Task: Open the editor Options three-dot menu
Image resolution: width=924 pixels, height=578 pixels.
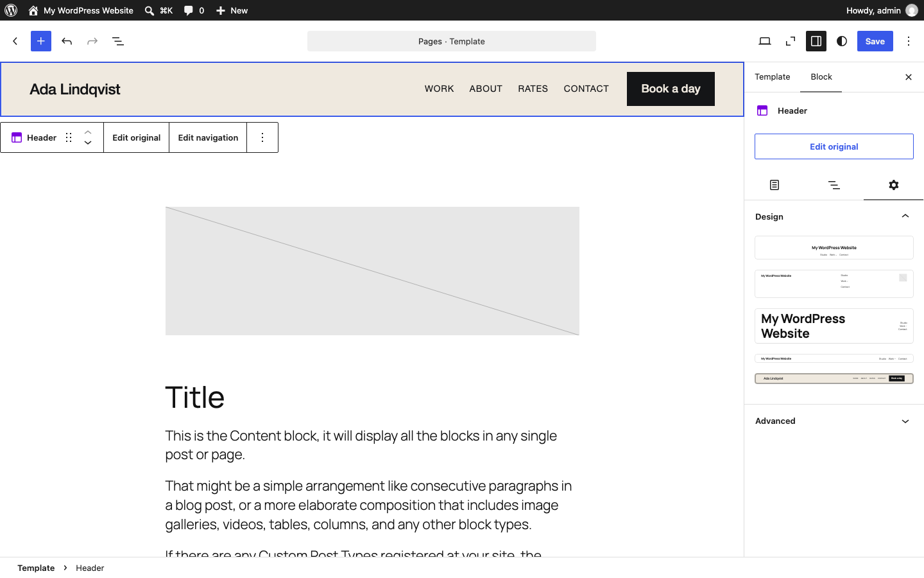Action: tap(909, 41)
